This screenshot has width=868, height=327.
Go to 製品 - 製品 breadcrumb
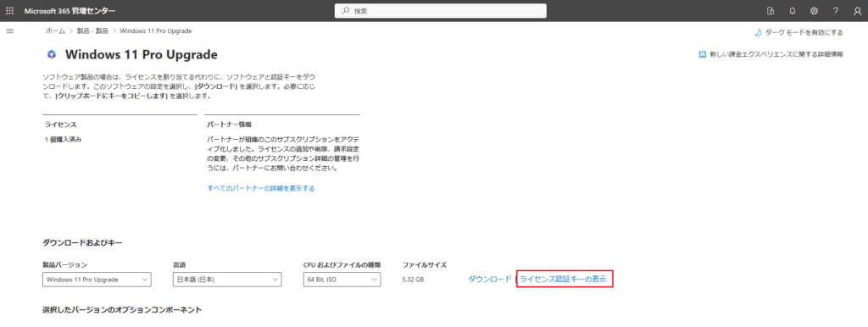[92, 31]
